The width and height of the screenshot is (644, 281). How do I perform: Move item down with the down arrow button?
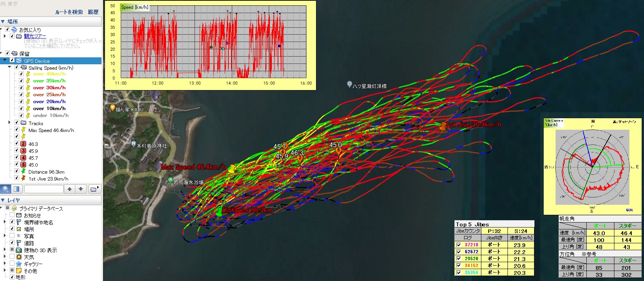(x=81, y=189)
